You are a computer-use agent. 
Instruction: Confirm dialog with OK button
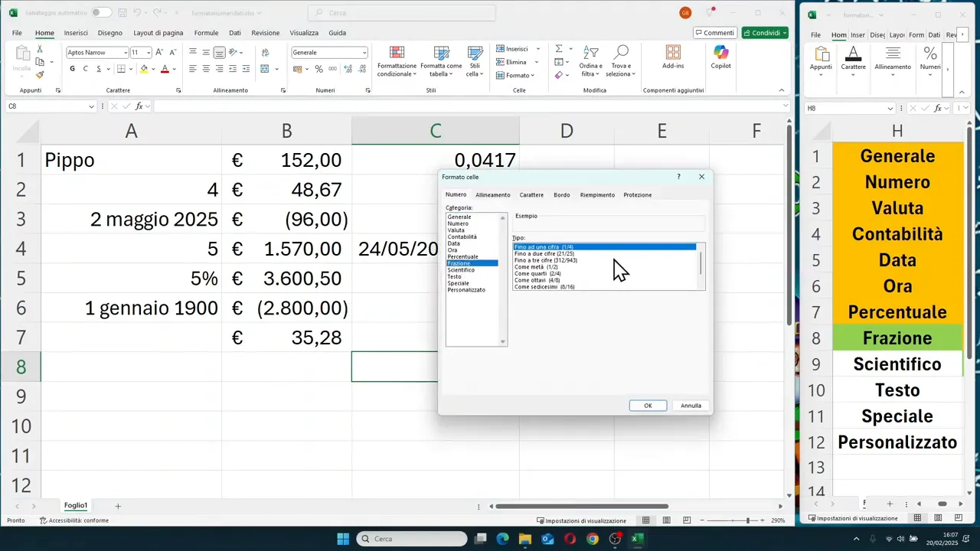[648, 406]
